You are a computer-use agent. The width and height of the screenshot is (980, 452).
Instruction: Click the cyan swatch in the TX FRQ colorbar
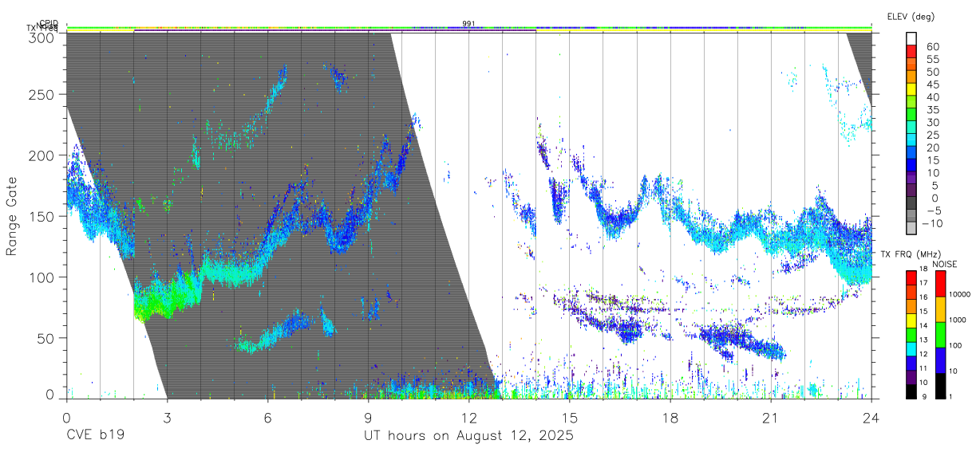pos(911,349)
